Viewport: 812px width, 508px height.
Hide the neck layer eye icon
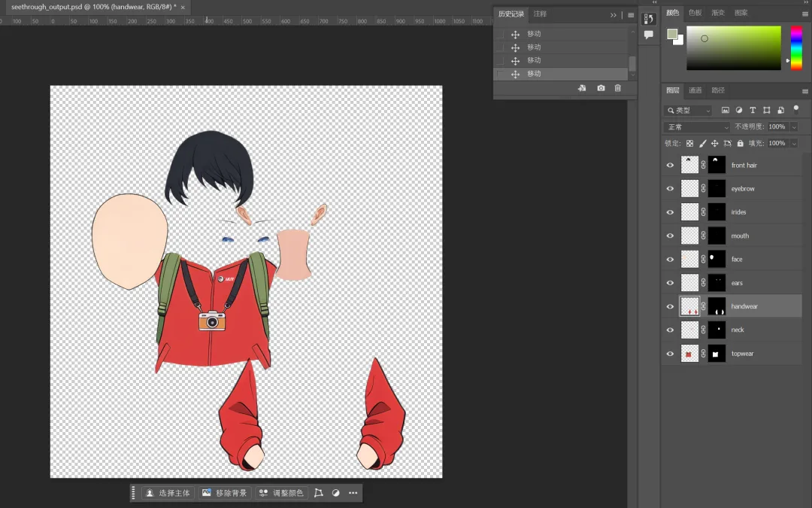click(670, 330)
